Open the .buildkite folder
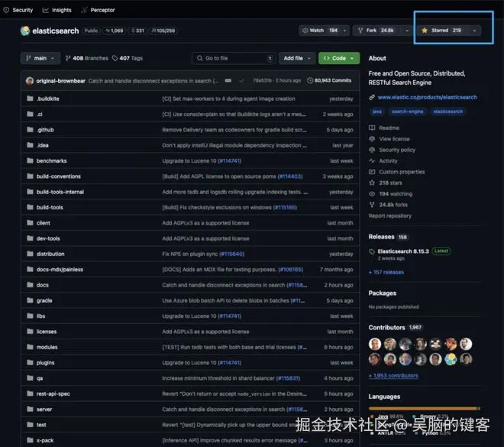 [x=47, y=99]
